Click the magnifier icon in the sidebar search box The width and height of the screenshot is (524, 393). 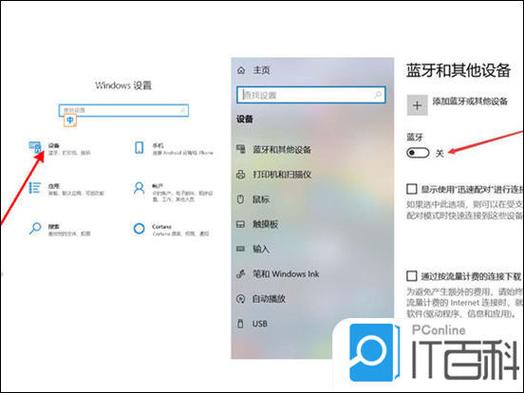[378, 95]
